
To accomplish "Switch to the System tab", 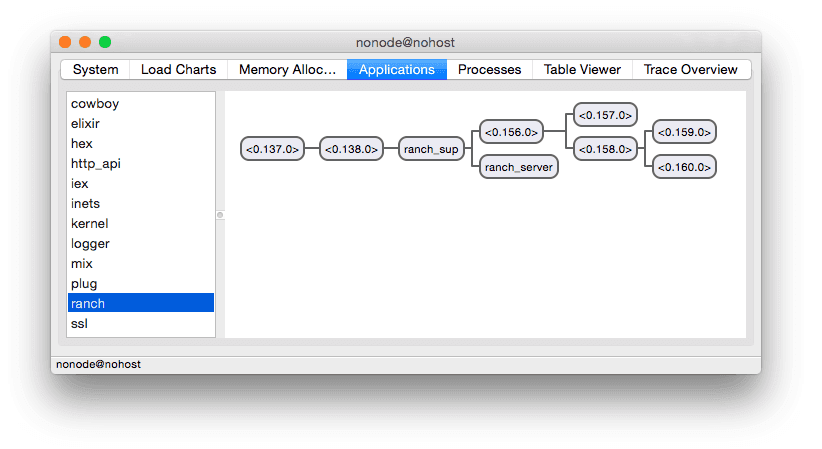I will (96, 69).
